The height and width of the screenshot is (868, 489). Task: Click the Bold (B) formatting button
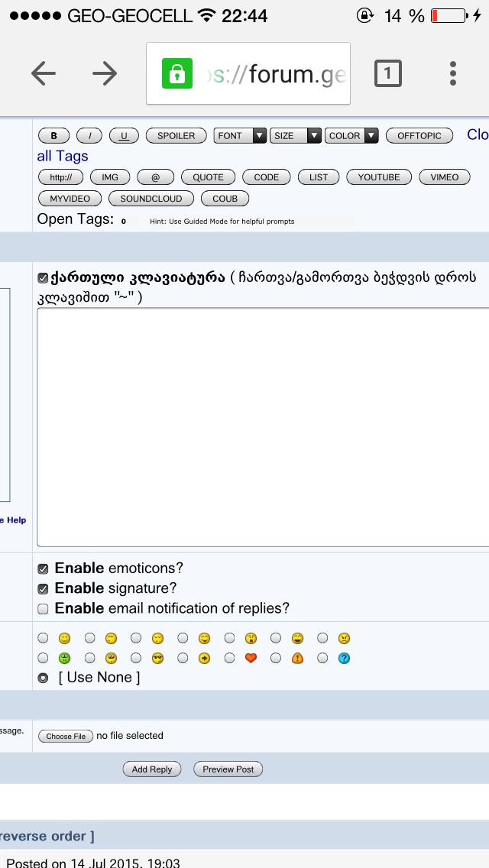point(53,136)
